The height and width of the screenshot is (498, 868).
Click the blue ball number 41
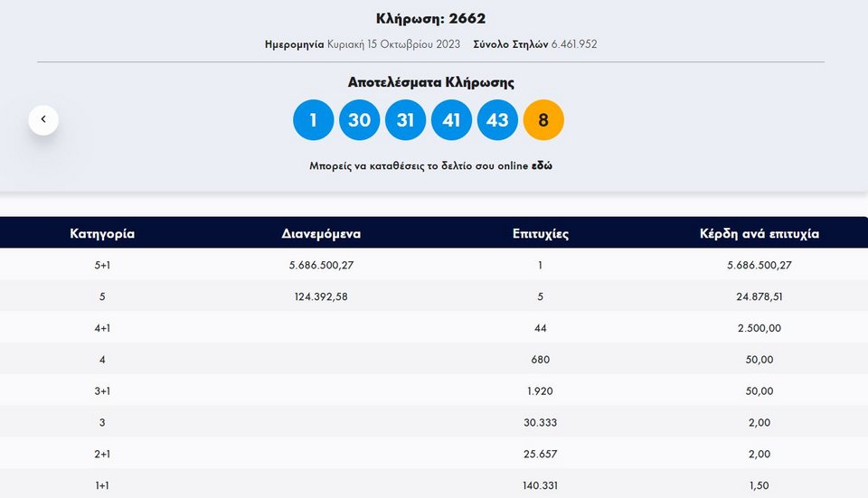[x=451, y=120]
